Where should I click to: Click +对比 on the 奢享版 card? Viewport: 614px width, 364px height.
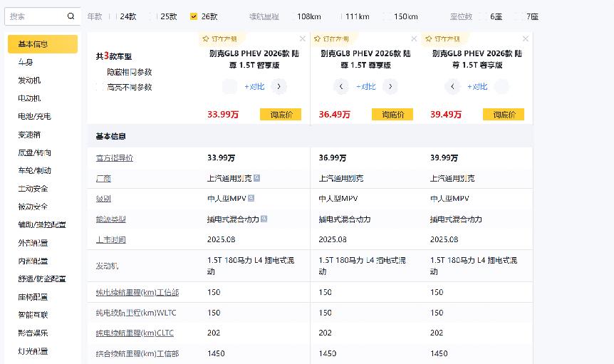click(477, 87)
